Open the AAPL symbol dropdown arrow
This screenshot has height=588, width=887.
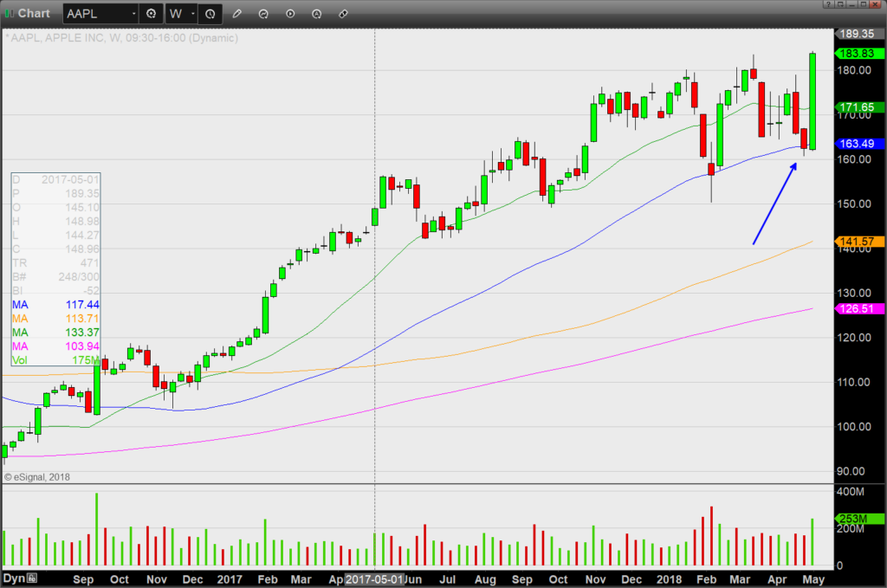point(134,14)
